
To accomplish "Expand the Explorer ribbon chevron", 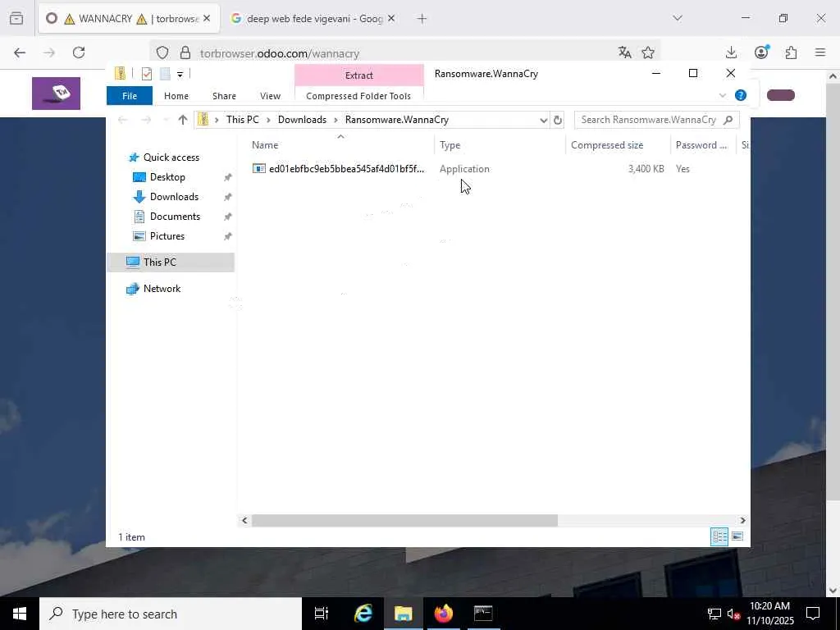I will pos(723,95).
